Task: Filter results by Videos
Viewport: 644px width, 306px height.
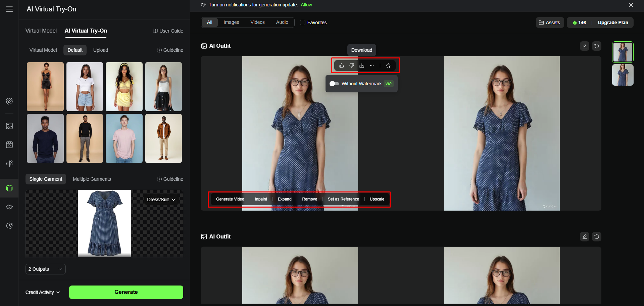Action: pos(257,23)
